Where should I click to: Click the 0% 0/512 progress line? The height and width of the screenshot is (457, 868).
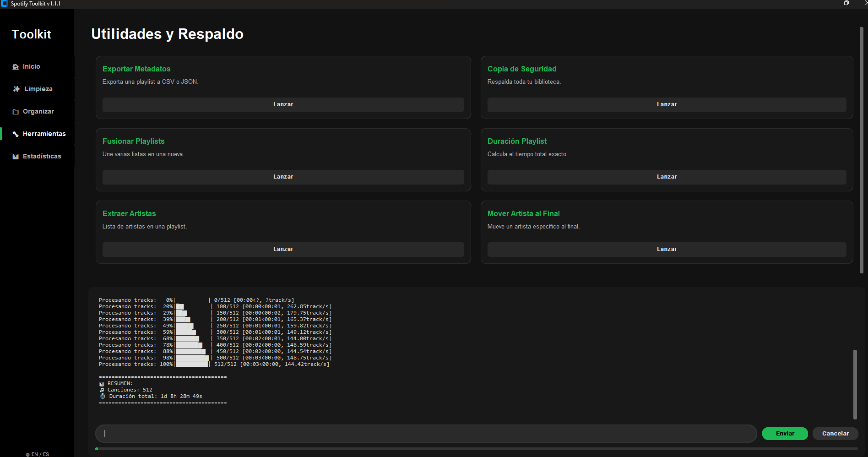pyautogui.click(x=196, y=300)
